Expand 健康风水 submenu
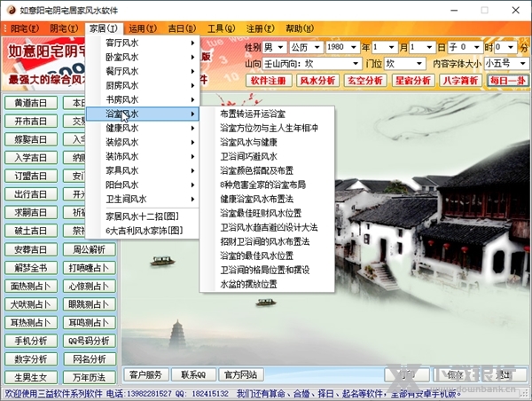 click(x=143, y=128)
